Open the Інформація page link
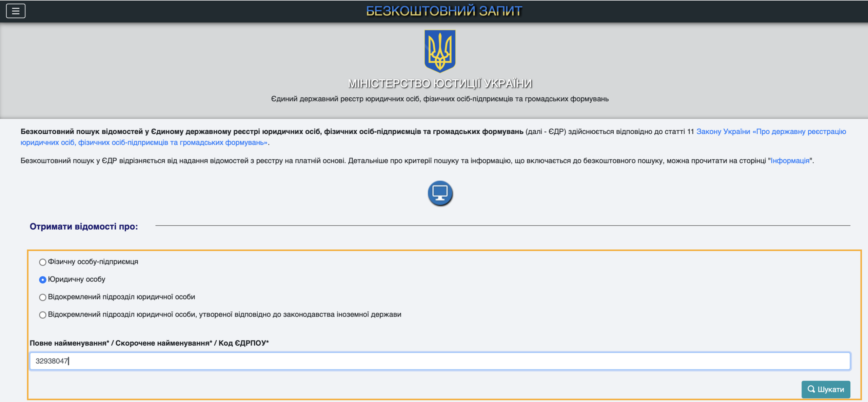The width and height of the screenshot is (868, 402). pyautogui.click(x=790, y=161)
